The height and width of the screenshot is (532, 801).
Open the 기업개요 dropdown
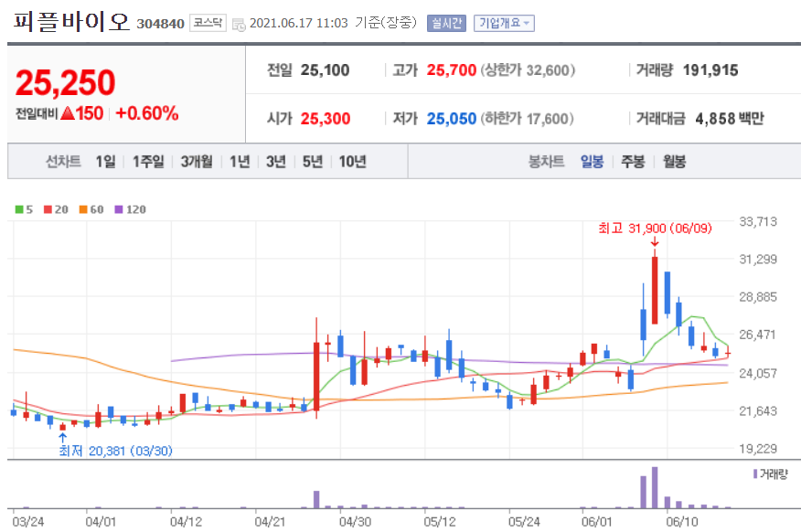tap(504, 23)
